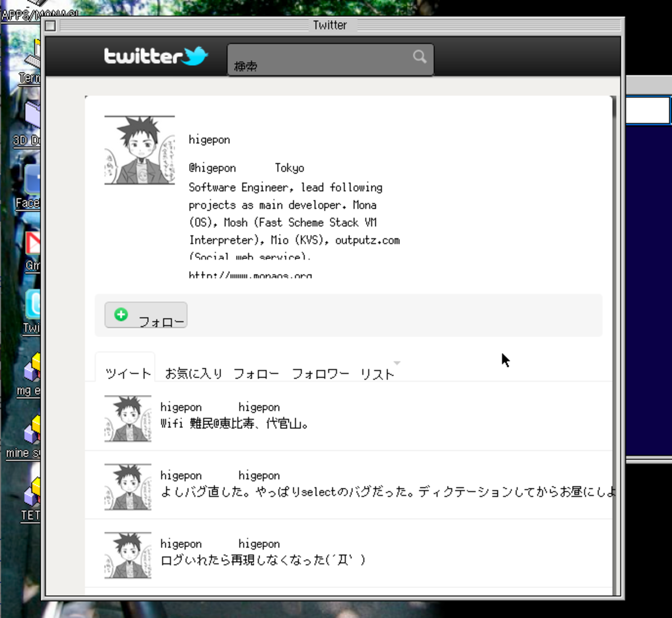Click bio line 'Software Engineer, lead following'

286,187
